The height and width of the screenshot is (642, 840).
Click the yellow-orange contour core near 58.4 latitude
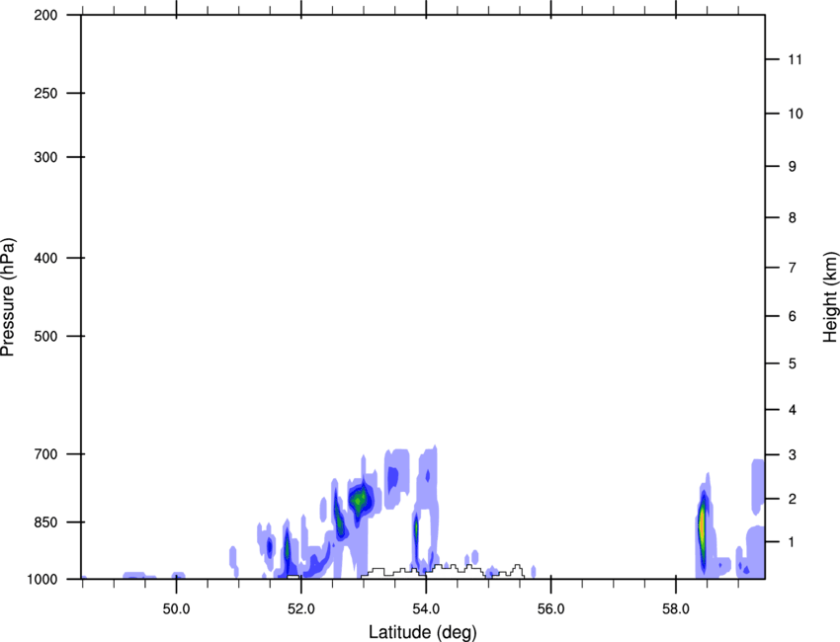pos(702,526)
